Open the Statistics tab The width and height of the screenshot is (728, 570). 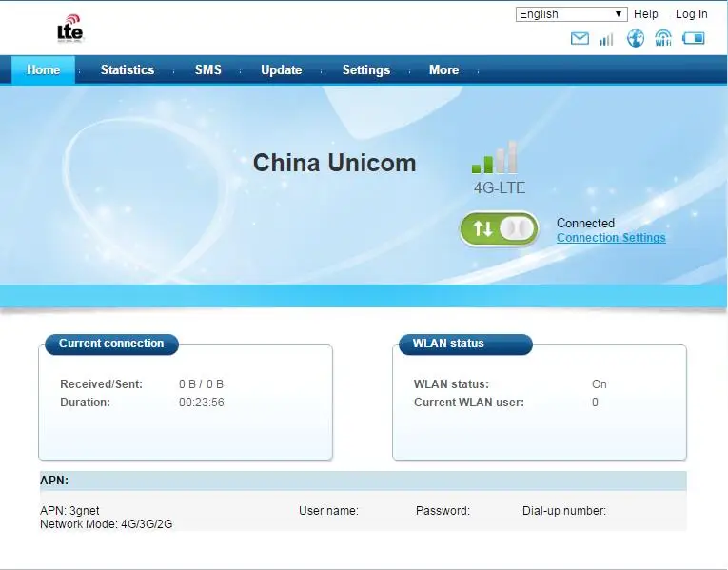tap(128, 69)
